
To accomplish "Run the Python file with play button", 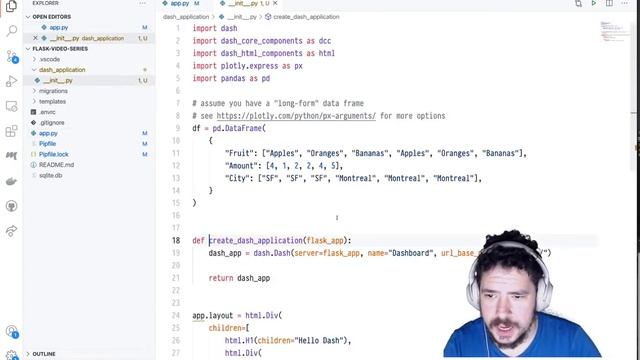I will tap(593, 3).
